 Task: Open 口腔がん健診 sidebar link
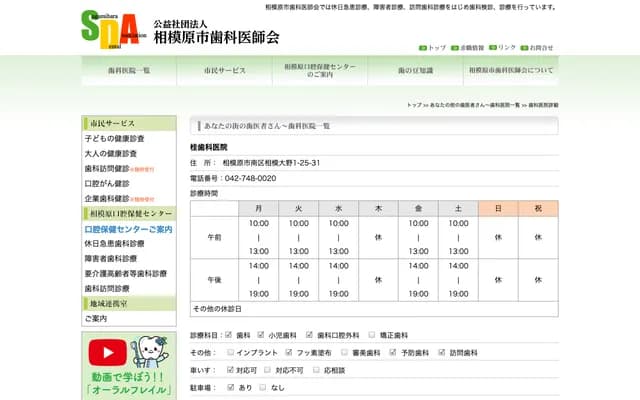(107, 184)
